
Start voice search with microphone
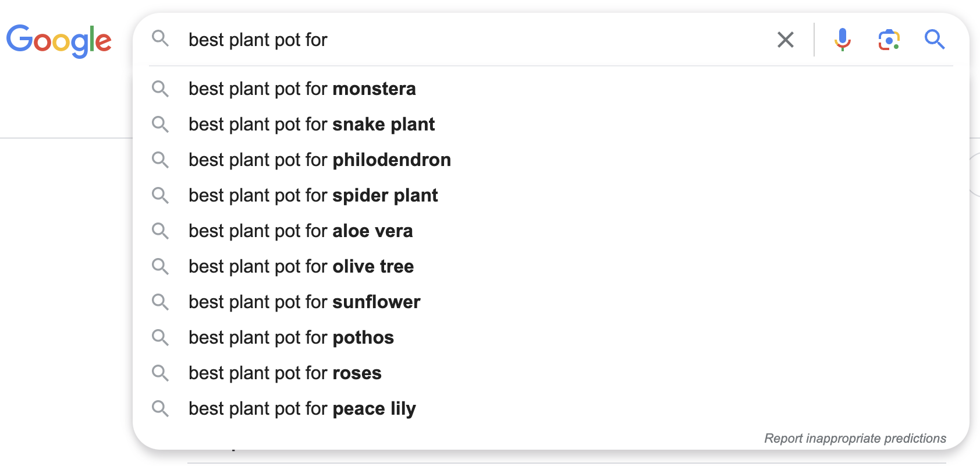click(x=842, y=40)
